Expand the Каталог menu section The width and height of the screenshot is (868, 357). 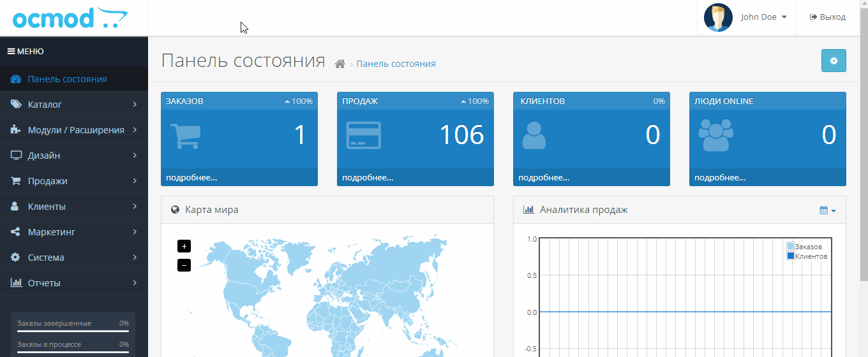73,105
